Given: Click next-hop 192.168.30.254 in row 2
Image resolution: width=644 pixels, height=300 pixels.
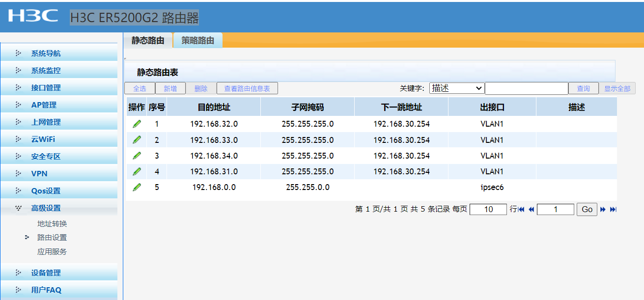Looking at the screenshot, I should 401,140.
